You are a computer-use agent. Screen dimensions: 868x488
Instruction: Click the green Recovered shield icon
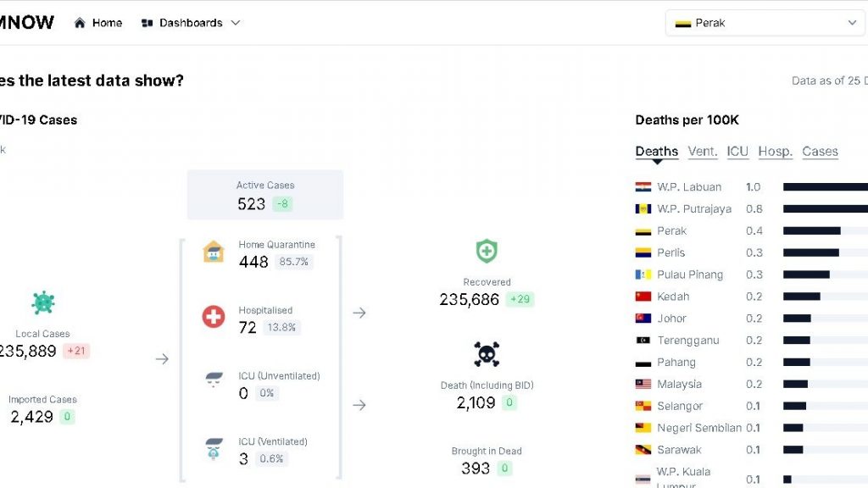(x=487, y=252)
